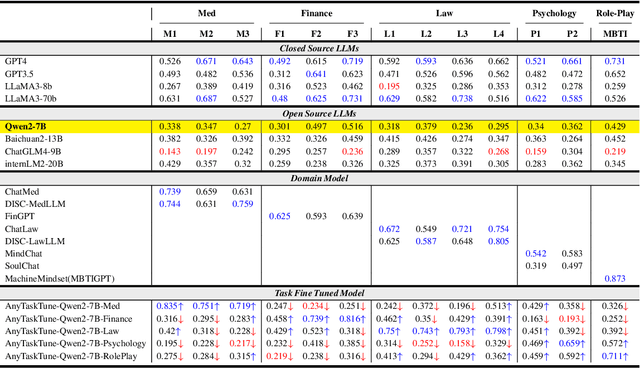Image resolution: width=640 pixels, height=368 pixels.
Task: Click 0.711 in the AnyTaskTune RolePlay row
Action: tap(615, 356)
